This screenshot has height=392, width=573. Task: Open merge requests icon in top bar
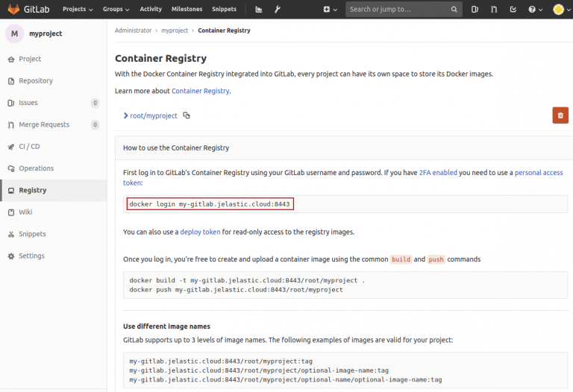[494, 10]
